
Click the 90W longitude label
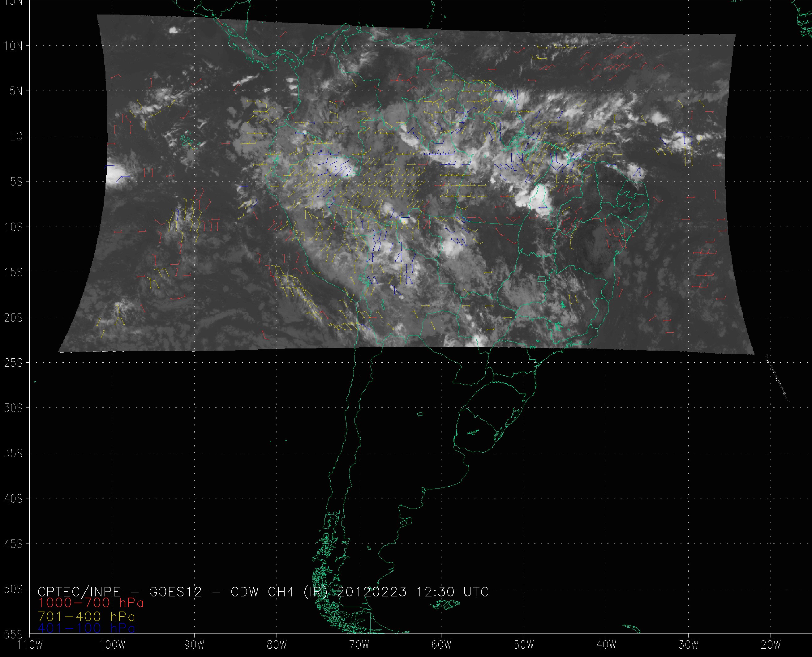[194, 645]
